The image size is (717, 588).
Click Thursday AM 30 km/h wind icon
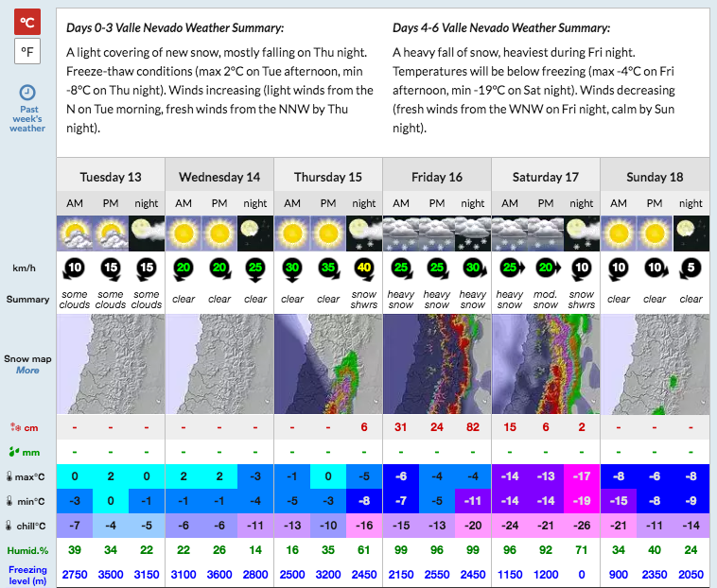[x=292, y=269]
